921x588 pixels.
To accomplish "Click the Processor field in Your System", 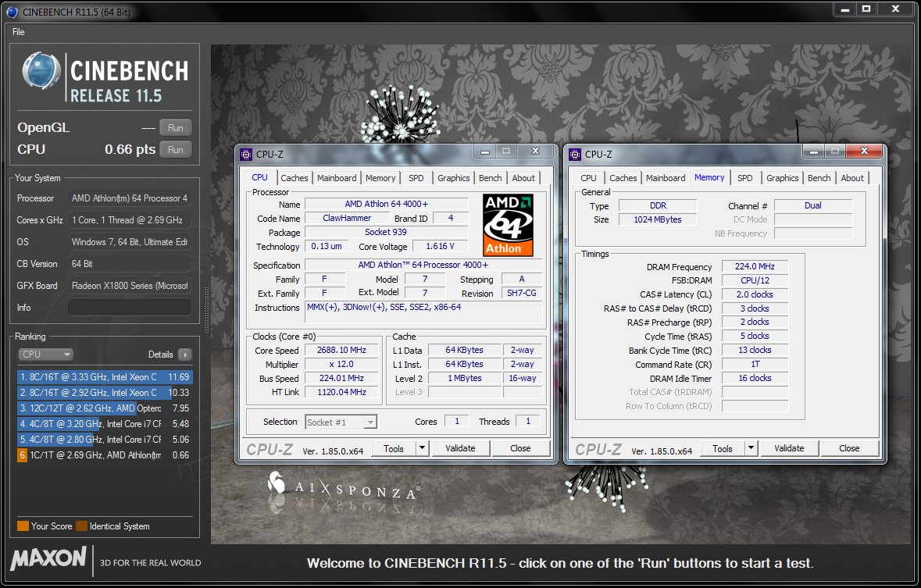I will (129, 198).
